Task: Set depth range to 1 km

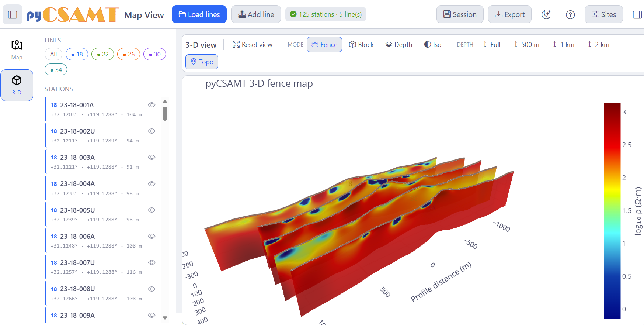Action: coord(563,45)
